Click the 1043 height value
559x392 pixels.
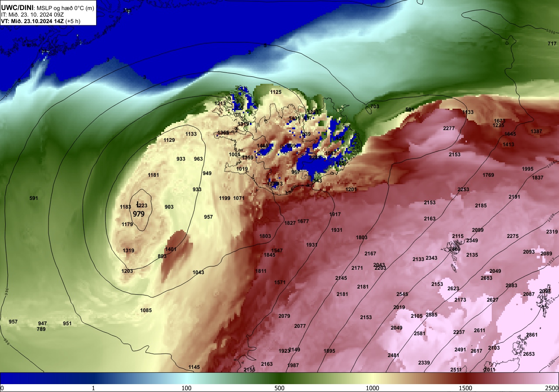(x=198, y=272)
